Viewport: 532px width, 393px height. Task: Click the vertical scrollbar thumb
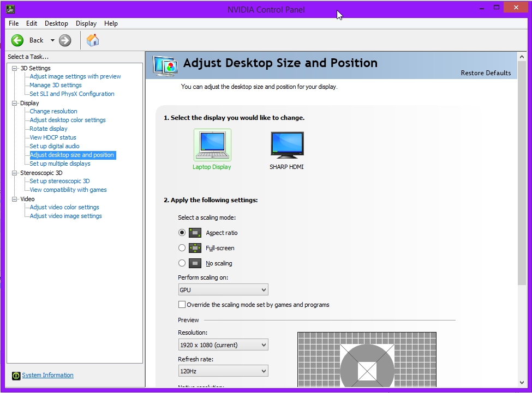pyautogui.click(x=522, y=173)
